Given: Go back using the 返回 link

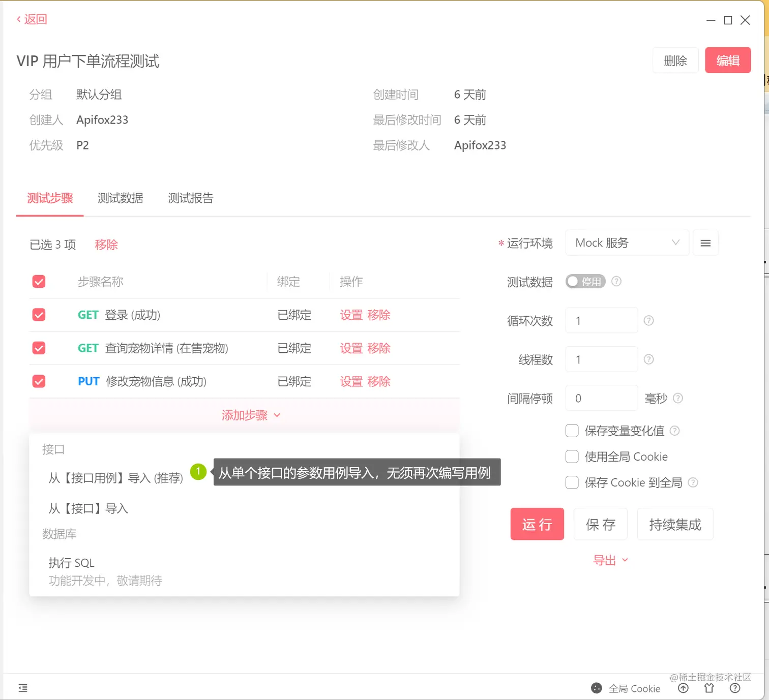Looking at the screenshot, I should [x=32, y=19].
